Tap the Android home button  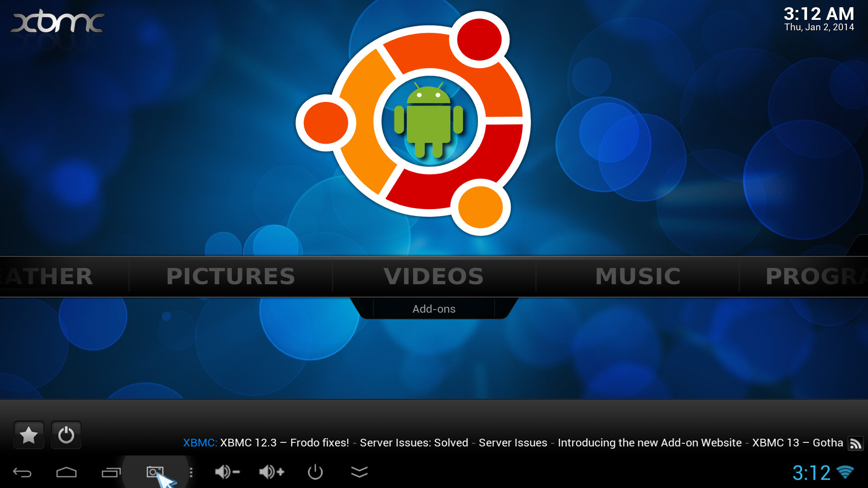click(x=66, y=473)
